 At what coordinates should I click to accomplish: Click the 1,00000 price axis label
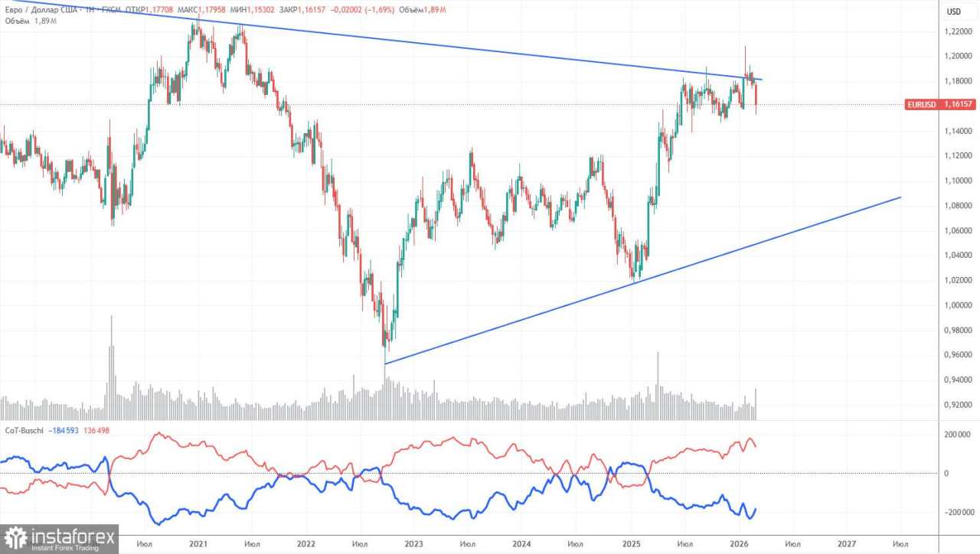coord(960,305)
